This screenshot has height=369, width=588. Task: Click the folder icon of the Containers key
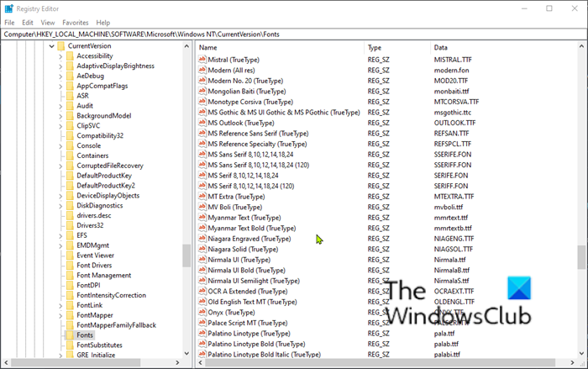point(70,156)
